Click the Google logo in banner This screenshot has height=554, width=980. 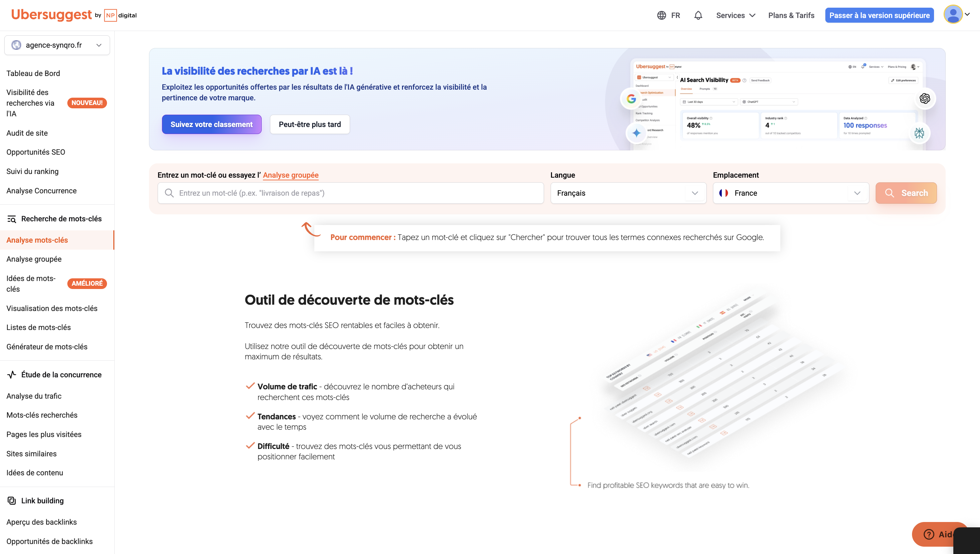point(631,99)
